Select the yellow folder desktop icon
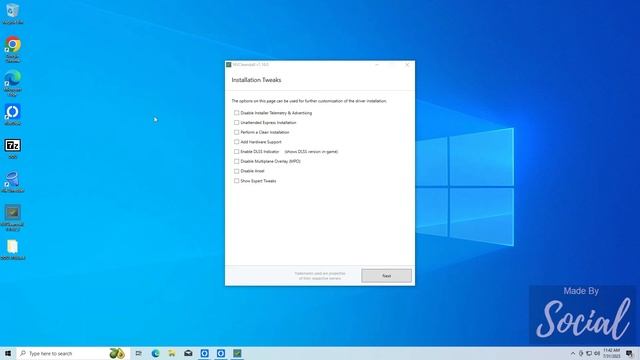This screenshot has height=360, width=640. (13, 250)
